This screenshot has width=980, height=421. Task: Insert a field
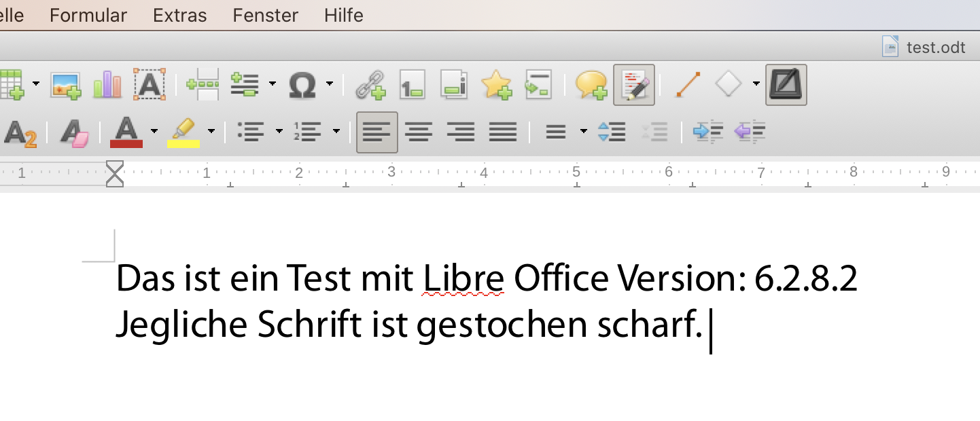tap(245, 85)
